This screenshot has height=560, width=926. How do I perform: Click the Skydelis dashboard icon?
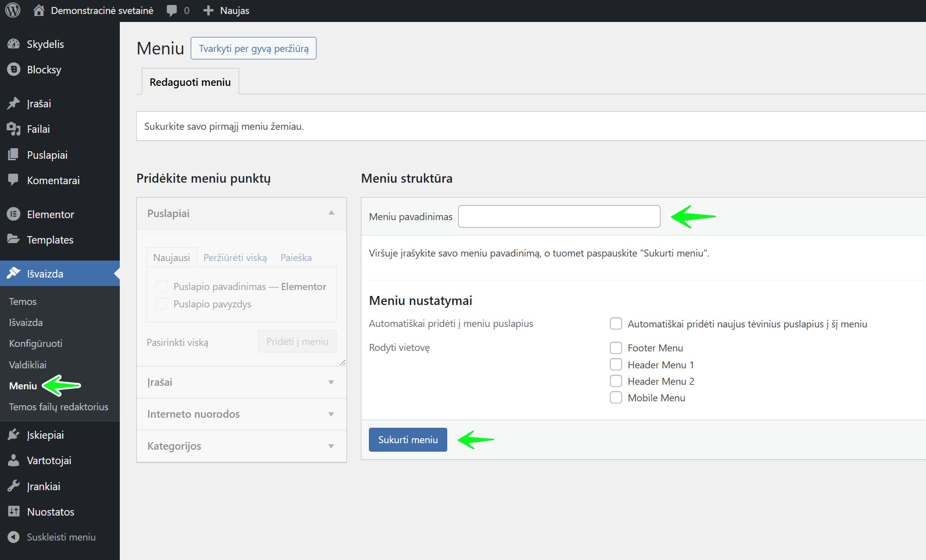[x=13, y=44]
